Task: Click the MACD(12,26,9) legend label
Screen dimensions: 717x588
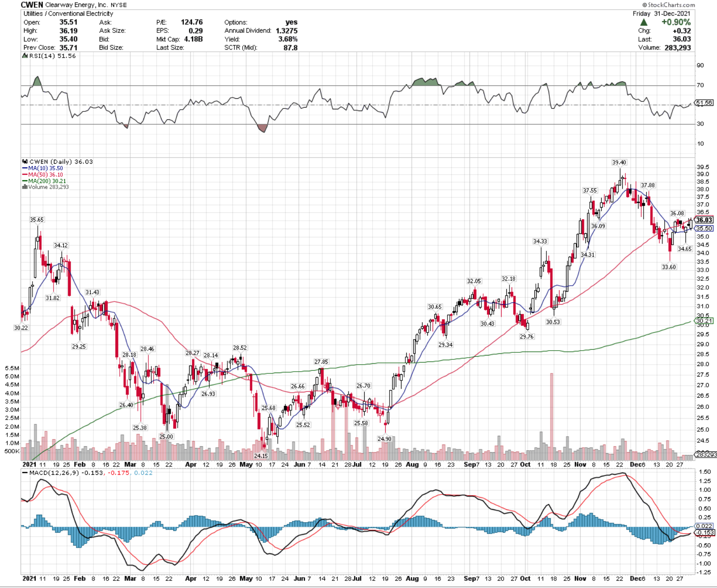Action: click(x=54, y=473)
